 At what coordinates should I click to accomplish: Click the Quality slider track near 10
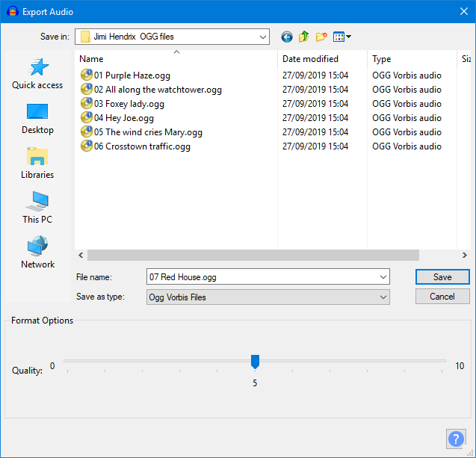pyautogui.click(x=442, y=361)
